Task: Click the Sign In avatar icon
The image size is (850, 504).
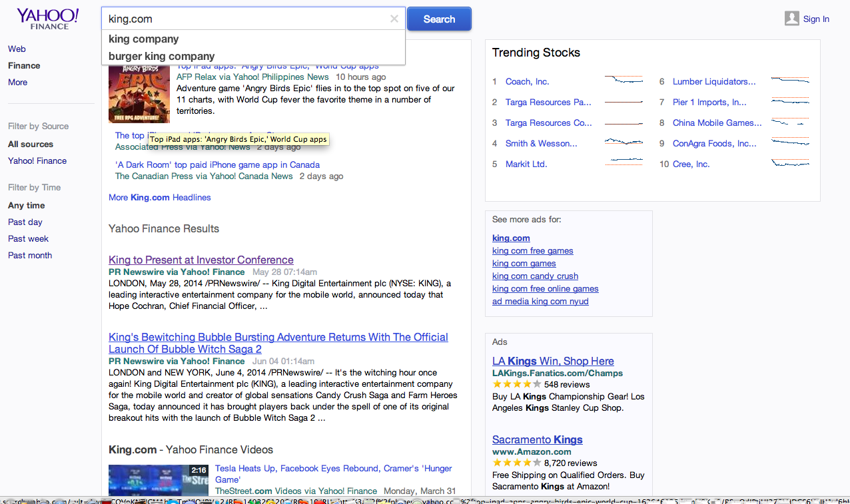Action: [792, 19]
